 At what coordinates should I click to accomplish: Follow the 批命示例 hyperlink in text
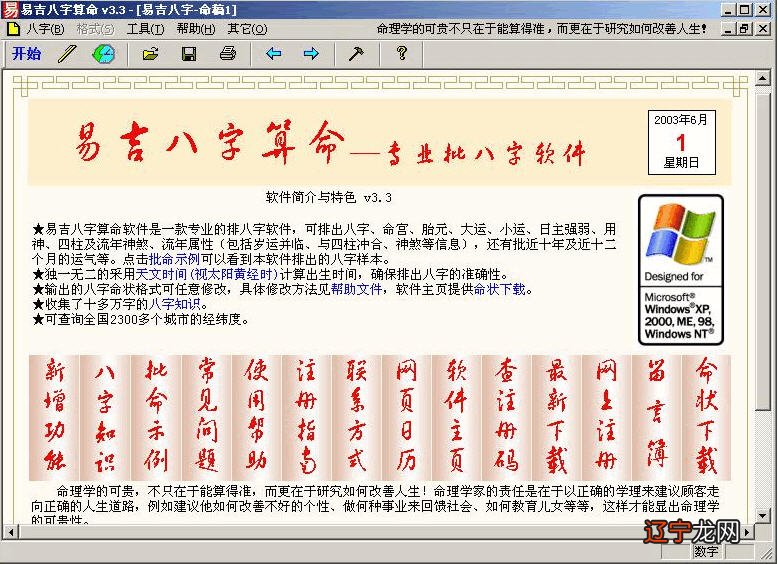(174, 259)
